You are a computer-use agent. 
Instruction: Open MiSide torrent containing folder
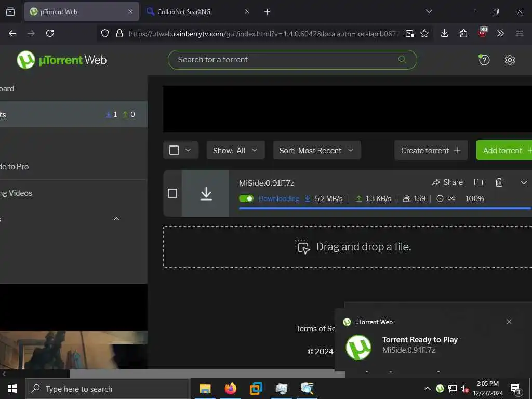478,182
